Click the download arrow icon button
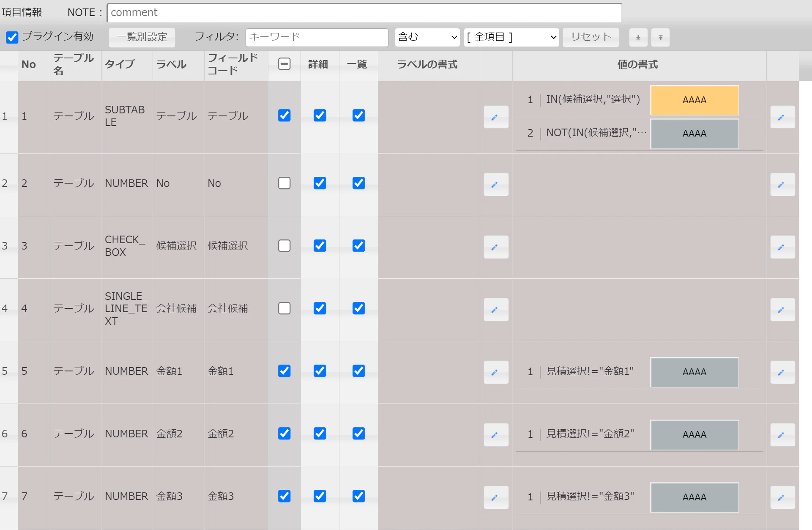Screen dimensions: 812x530 pos(638,37)
